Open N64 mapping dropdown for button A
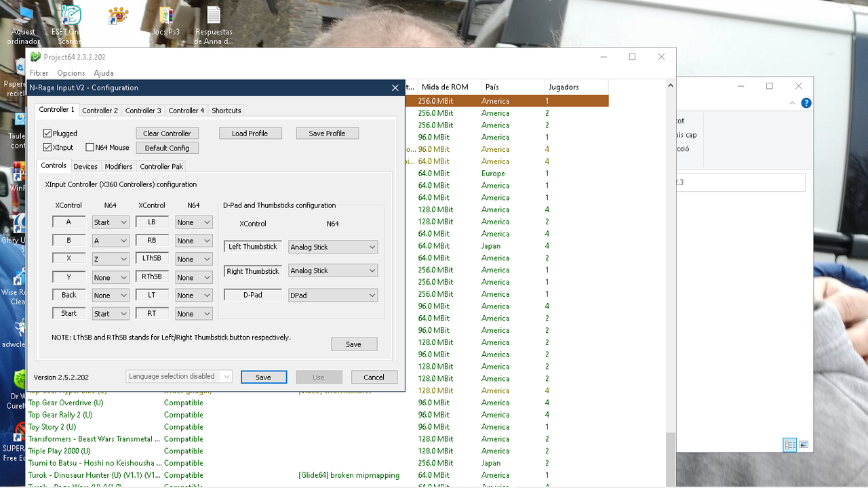 (111, 222)
